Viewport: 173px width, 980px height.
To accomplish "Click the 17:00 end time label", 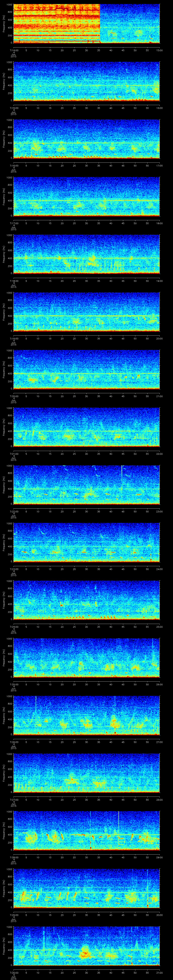I will (159, 166).
